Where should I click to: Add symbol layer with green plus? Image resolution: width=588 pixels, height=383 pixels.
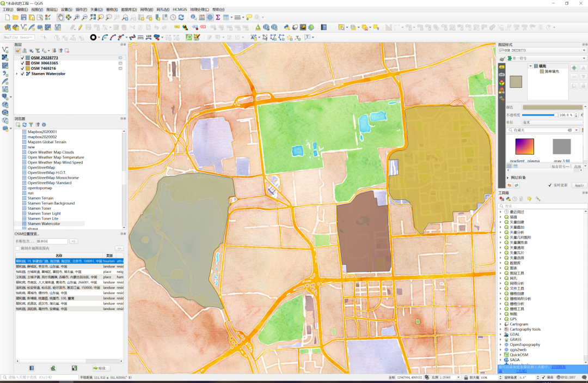point(574,68)
